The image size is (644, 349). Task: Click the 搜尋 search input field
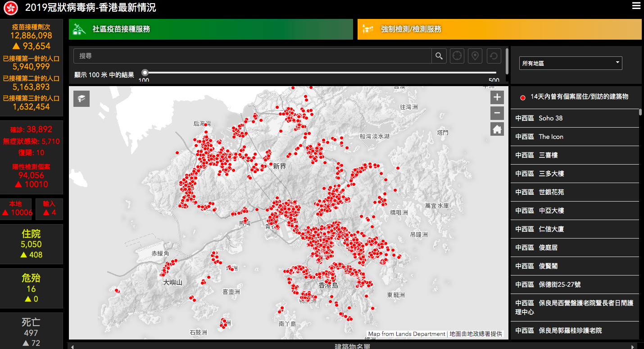[253, 56]
